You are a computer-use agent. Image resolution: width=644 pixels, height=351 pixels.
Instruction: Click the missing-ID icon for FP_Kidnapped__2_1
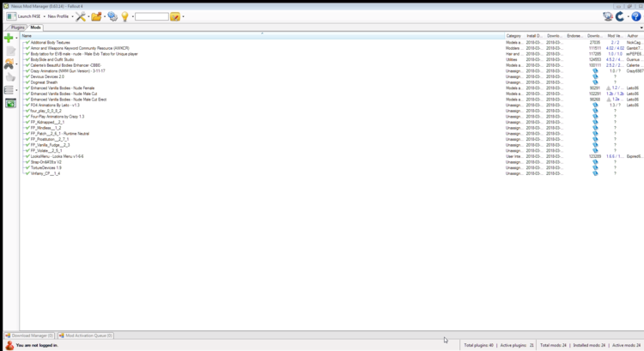pyautogui.click(x=595, y=123)
